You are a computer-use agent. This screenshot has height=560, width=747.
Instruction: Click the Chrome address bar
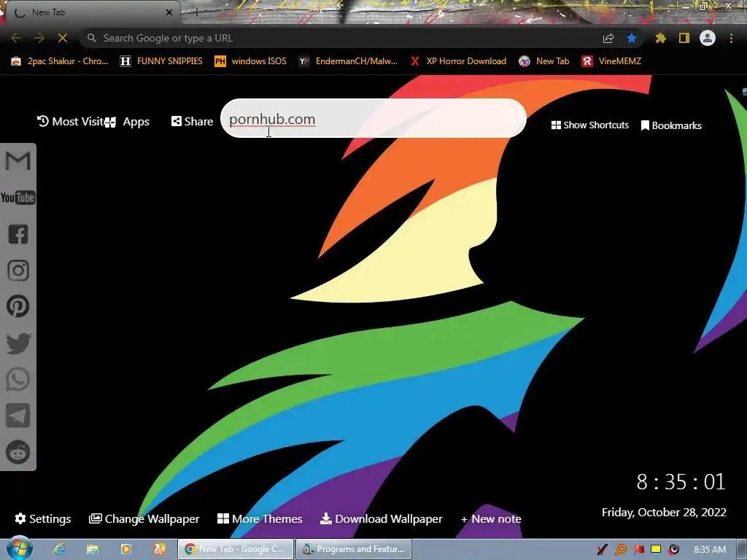pos(343,38)
